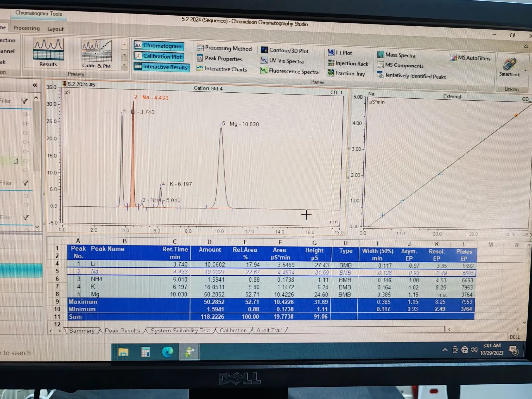Image resolution: width=532 pixels, height=399 pixels.
Task: Open the UV-Vis Spectra pane
Action: click(282, 61)
